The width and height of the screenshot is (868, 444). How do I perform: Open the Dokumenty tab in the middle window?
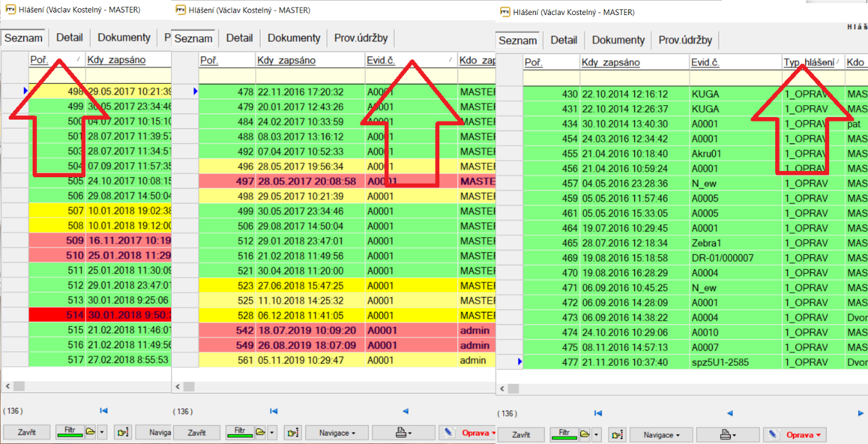pos(294,38)
